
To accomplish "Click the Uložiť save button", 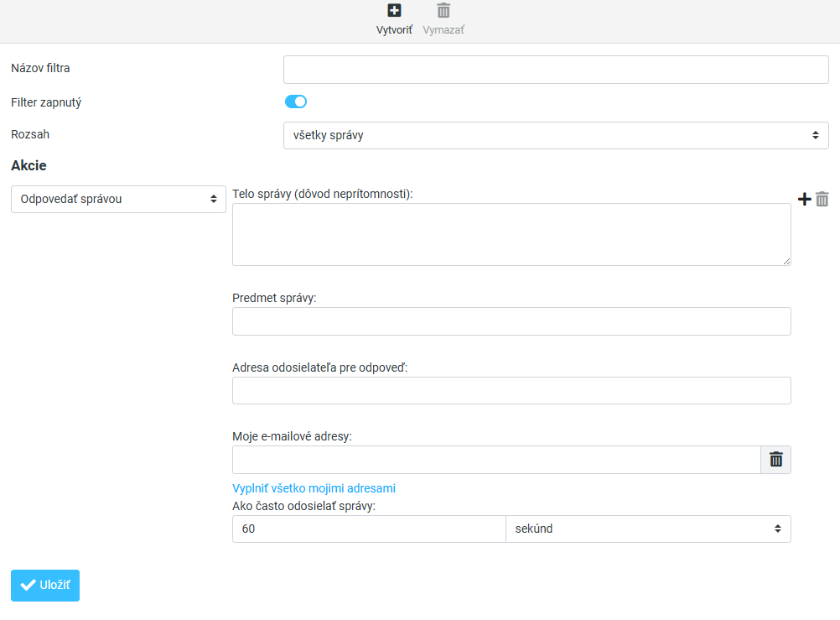I will click(45, 585).
